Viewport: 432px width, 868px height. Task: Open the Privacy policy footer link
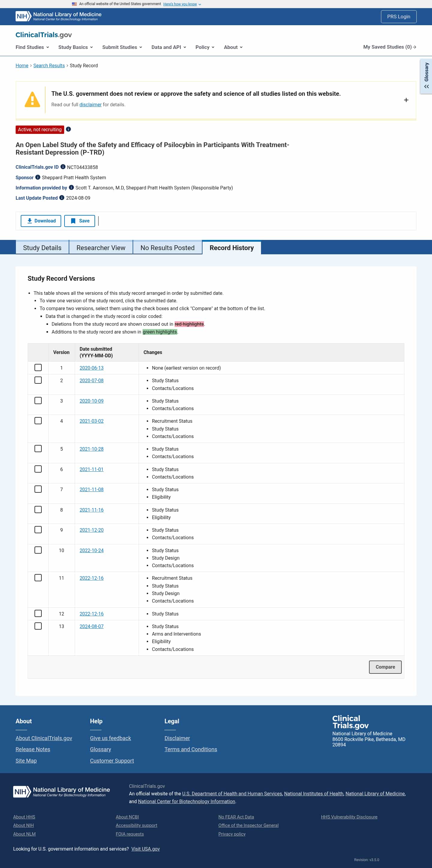[x=232, y=834]
